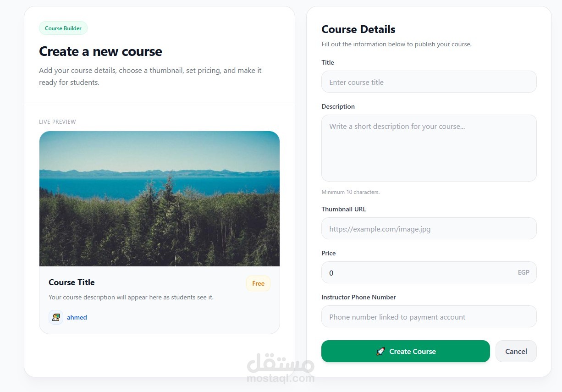
Task: Focus the Title input field
Action: [x=429, y=82]
